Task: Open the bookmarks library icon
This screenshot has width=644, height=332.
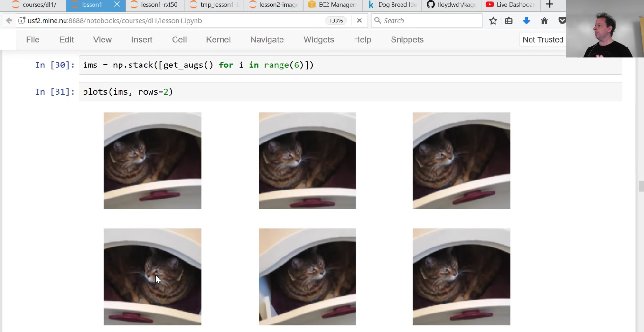Action: (509, 21)
